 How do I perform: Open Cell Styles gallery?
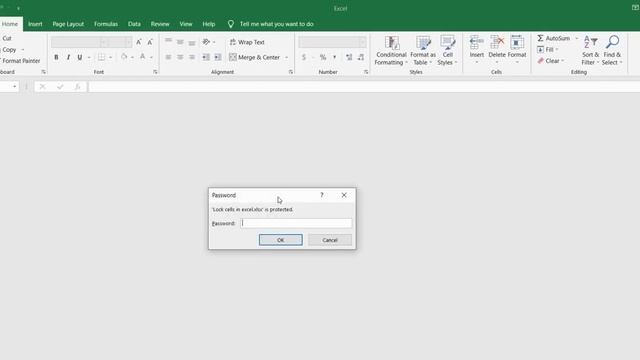click(x=447, y=51)
